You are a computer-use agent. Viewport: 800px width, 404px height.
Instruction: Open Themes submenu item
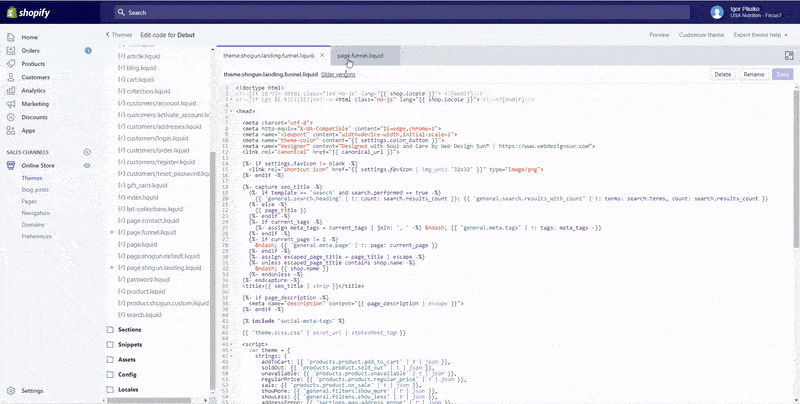coord(32,178)
